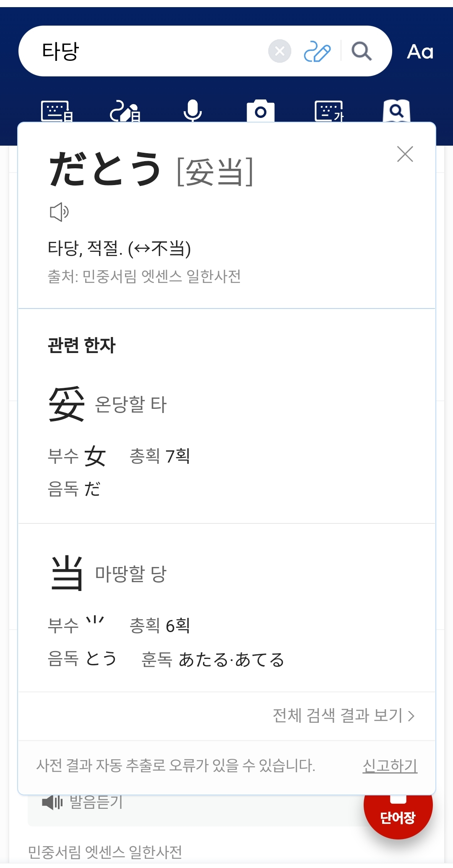Open the だとう headword entry

(105, 169)
